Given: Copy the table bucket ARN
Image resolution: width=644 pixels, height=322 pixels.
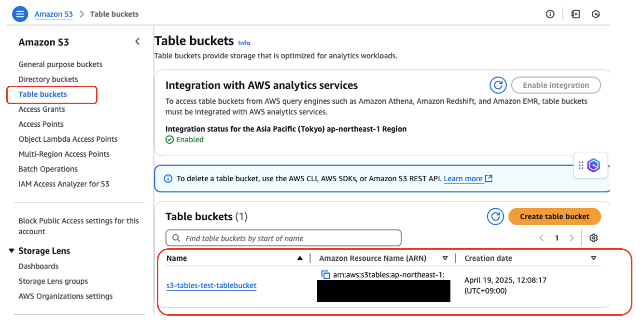Looking at the screenshot, I should point(325,275).
